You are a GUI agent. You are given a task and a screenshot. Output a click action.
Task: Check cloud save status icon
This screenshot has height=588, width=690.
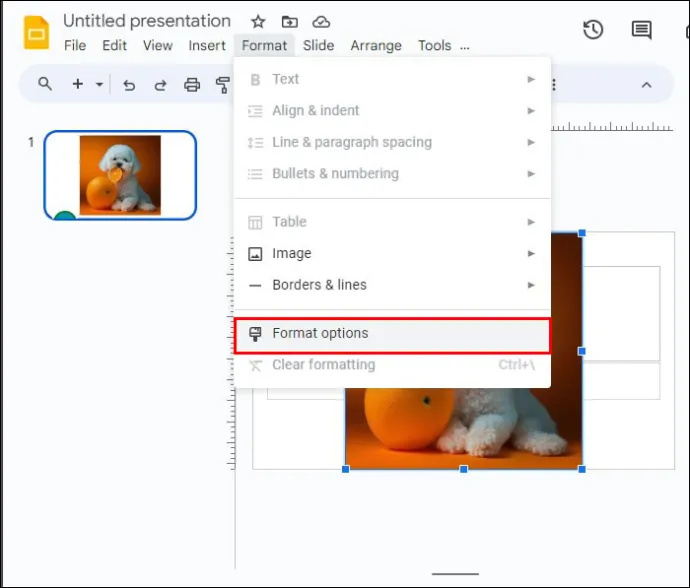point(321,22)
